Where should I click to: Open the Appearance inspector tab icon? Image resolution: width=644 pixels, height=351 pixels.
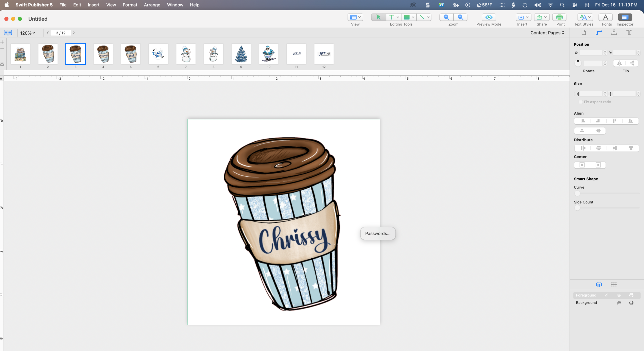[x=614, y=32]
